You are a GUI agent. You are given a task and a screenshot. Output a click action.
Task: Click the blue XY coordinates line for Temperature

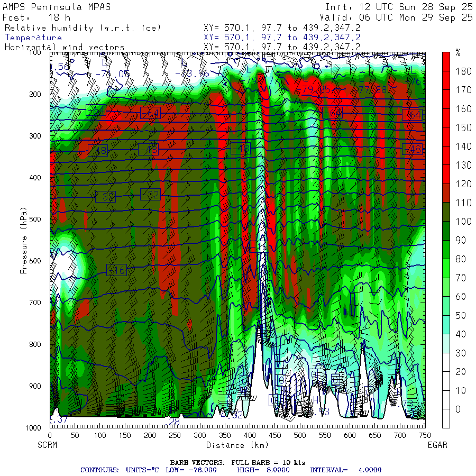282,38
